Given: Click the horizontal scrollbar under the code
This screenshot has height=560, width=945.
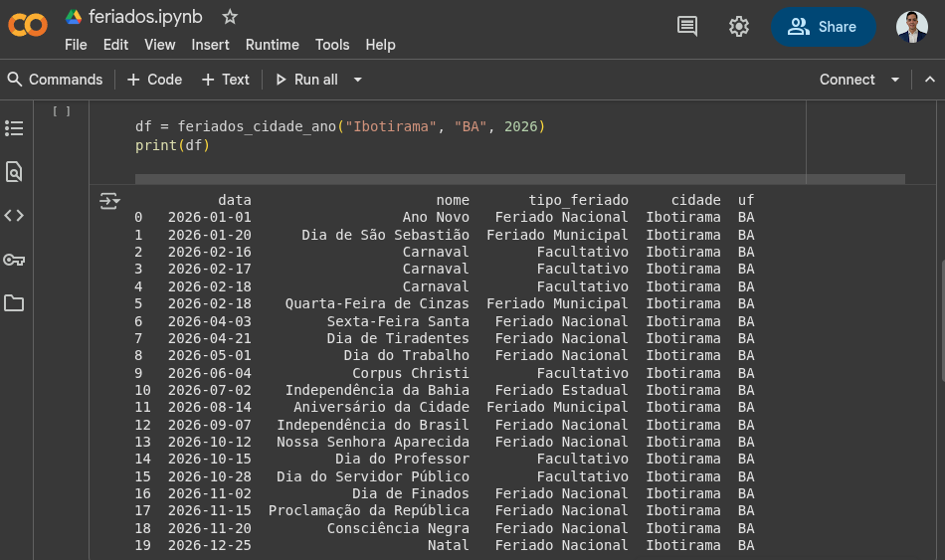Looking at the screenshot, I should click(x=519, y=179).
